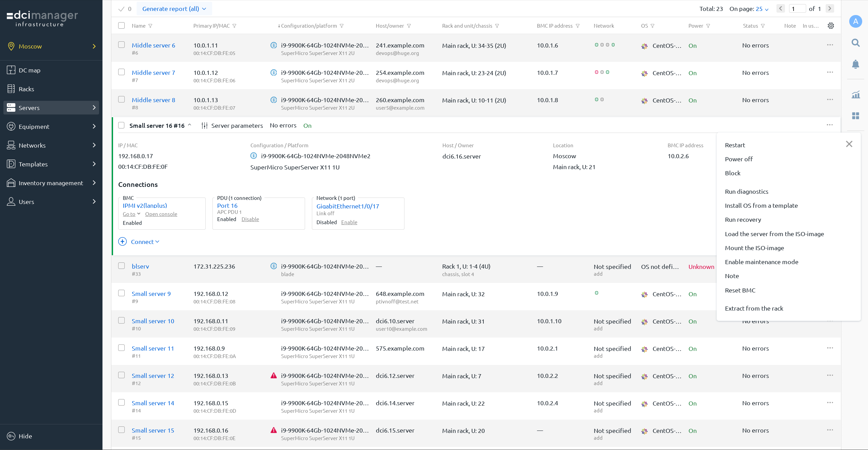Click the DC map sidebar icon
This screenshot has height=450, width=868.
(x=11, y=70)
